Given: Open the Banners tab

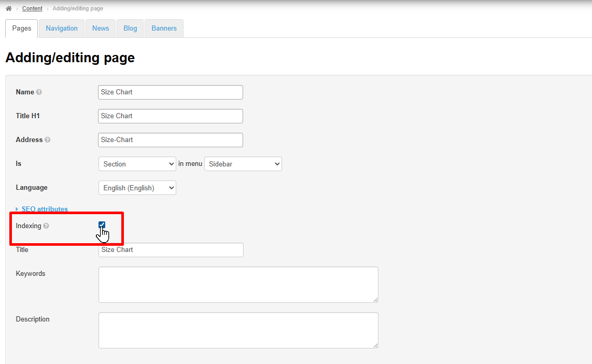Looking at the screenshot, I should pos(164,29).
